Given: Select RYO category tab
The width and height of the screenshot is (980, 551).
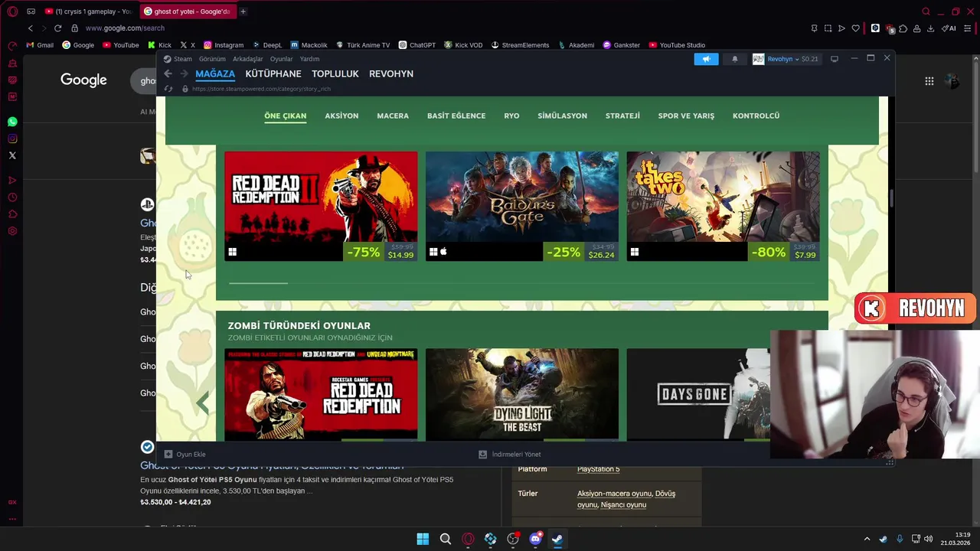Looking at the screenshot, I should [x=511, y=116].
